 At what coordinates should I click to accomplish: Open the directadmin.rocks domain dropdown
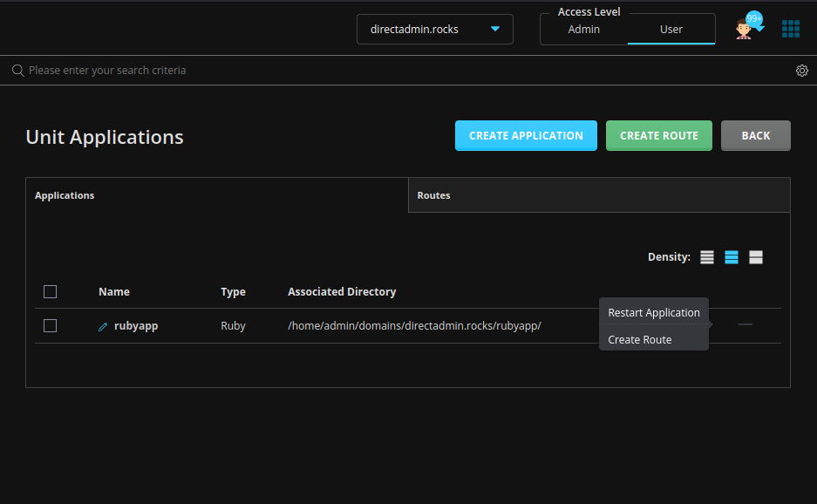point(434,29)
